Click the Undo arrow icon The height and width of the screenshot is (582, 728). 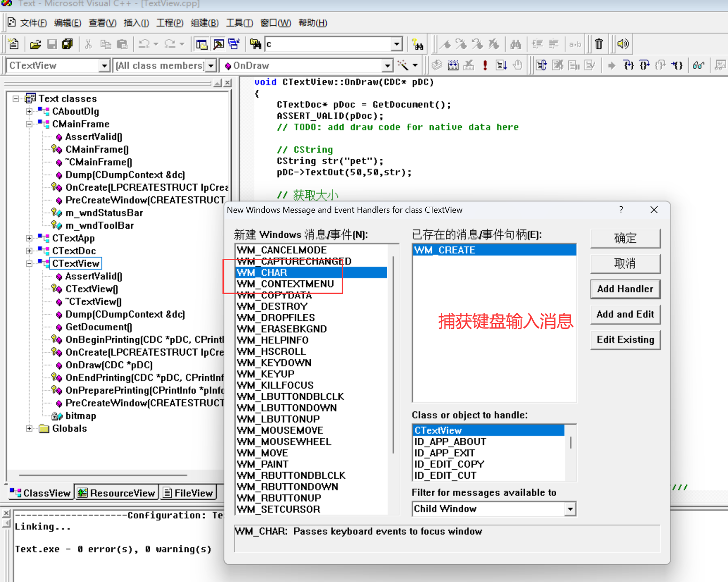(145, 44)
